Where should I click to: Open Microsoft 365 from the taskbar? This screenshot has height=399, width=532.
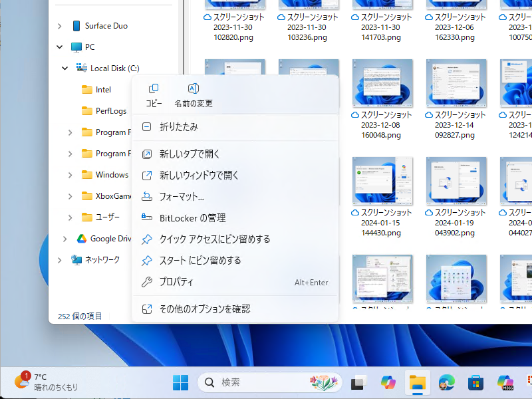[505, 382]
